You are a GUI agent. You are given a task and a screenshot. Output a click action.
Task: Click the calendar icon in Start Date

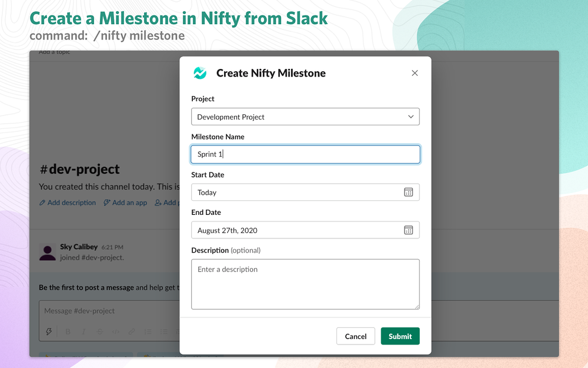pyautogui.click(x=409, y=193)
